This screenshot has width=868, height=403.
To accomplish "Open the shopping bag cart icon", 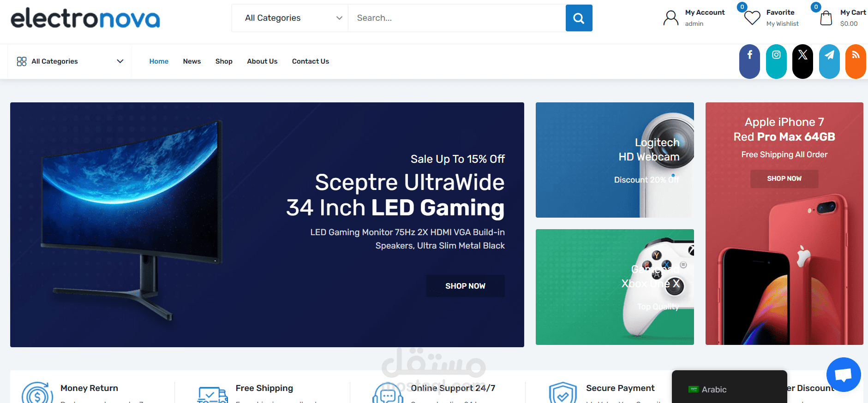I will pyautogui.click(x=826, y=18).
